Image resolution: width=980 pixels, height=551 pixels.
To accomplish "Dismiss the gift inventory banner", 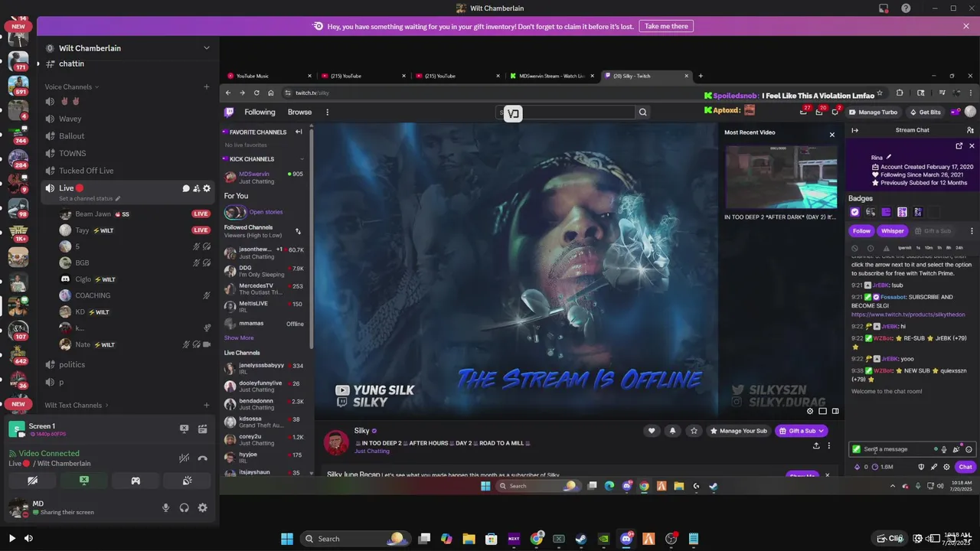I will 966,26.
